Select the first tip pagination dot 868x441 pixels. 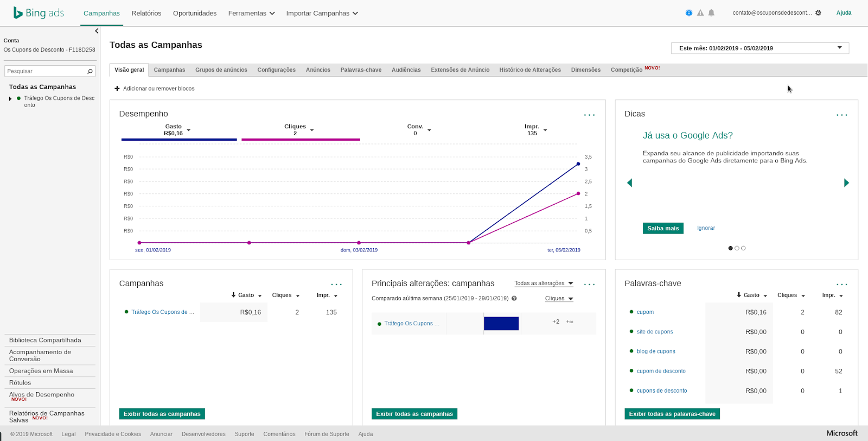[730, 248]
